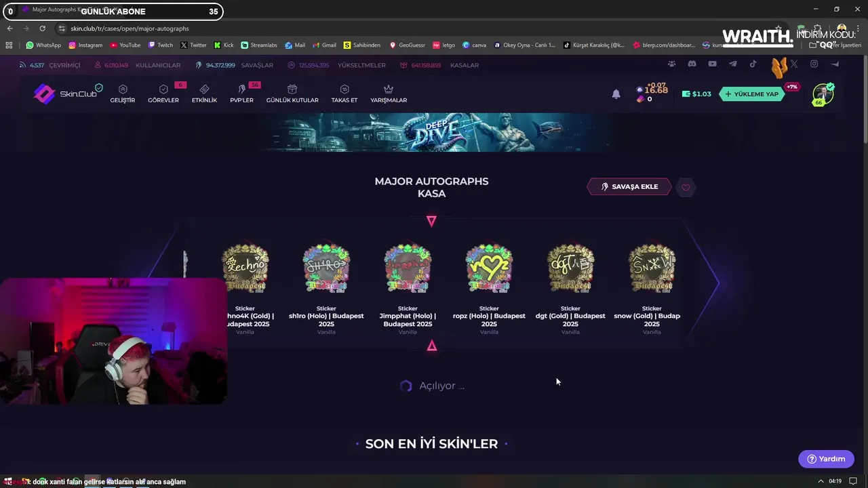The image size is (868, 488).
Task: Open the Discord icon in header
Action: [x=692, y=64]
